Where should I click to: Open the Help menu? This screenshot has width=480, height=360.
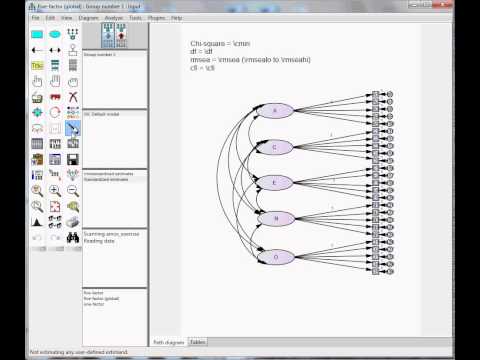click(177, 18)
